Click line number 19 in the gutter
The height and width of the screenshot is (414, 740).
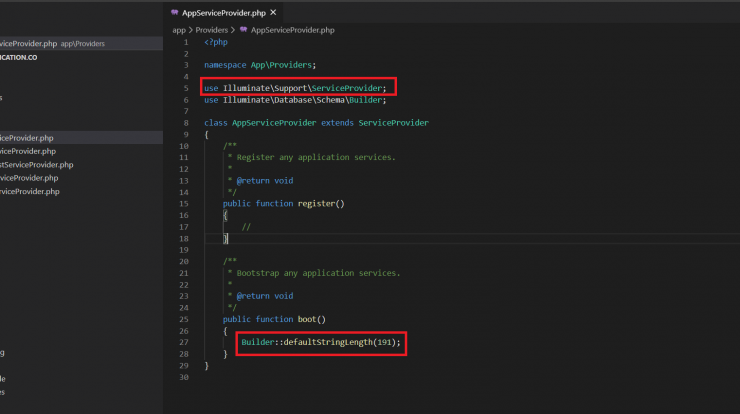(184, 250)
